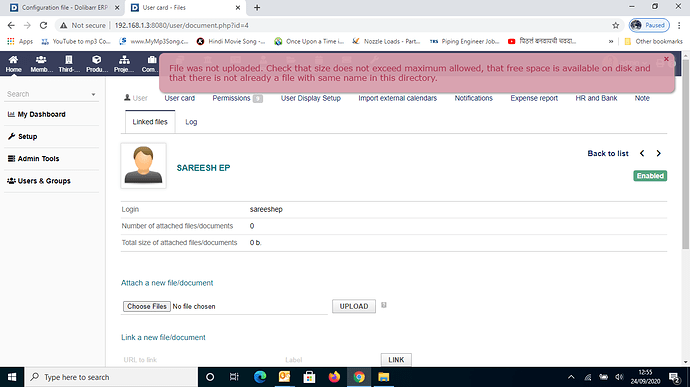Select the Log tab
Screen dimensions: 690x387
click(191, 122)
